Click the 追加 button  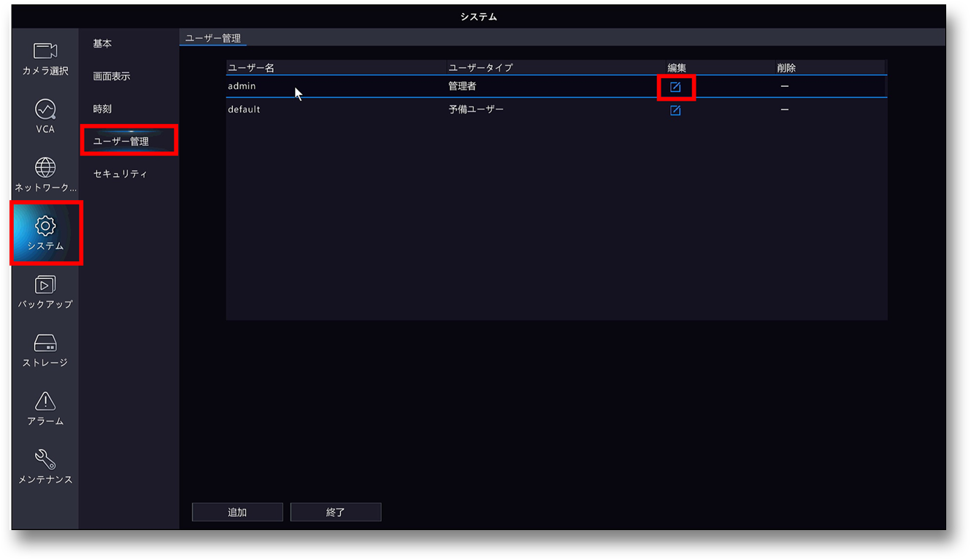(237, 513)
